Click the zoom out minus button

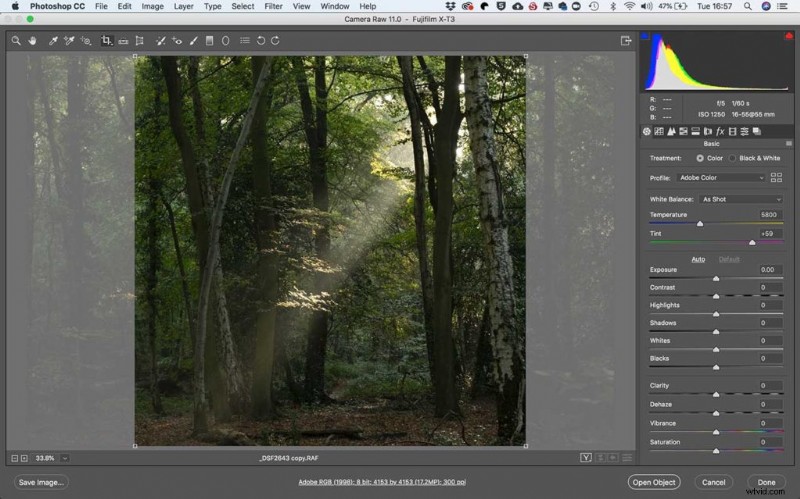pos(15,458)
